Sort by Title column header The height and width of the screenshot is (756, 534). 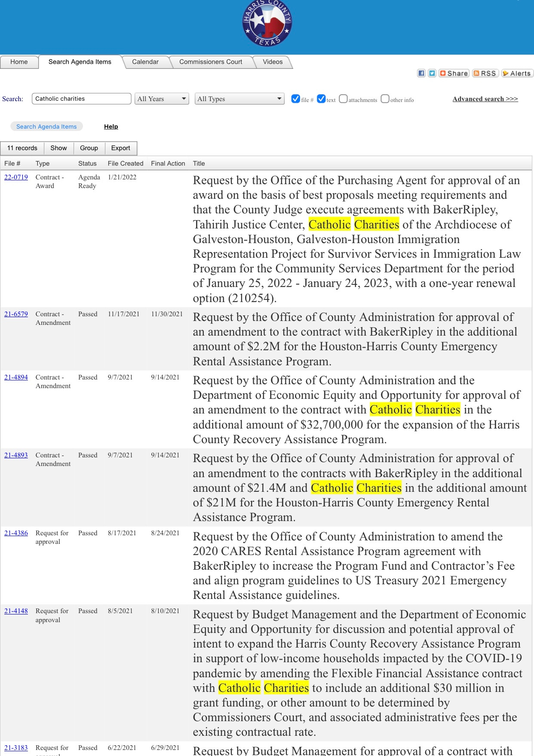[x=199, y=164]
